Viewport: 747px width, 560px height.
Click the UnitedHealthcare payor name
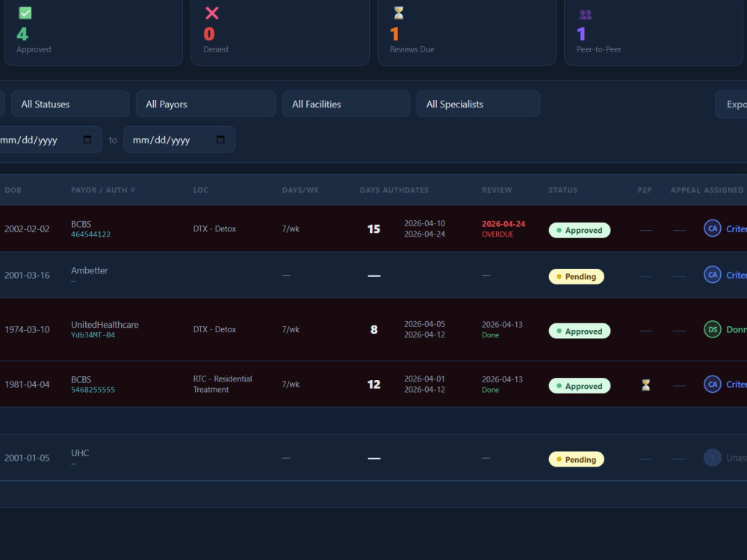105,325
